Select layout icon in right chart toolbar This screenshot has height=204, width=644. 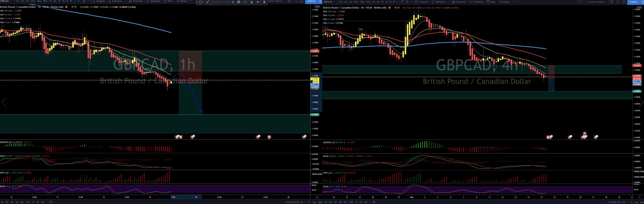point(580,2)
